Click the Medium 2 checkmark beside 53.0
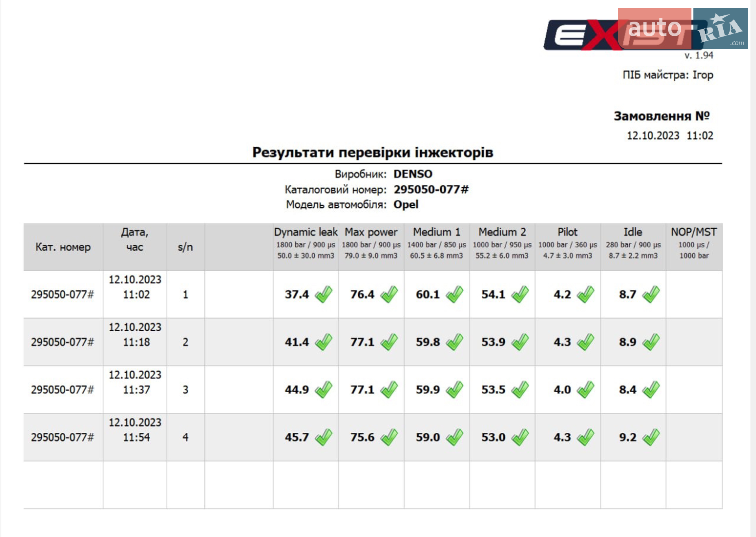 tap(520, 437)
